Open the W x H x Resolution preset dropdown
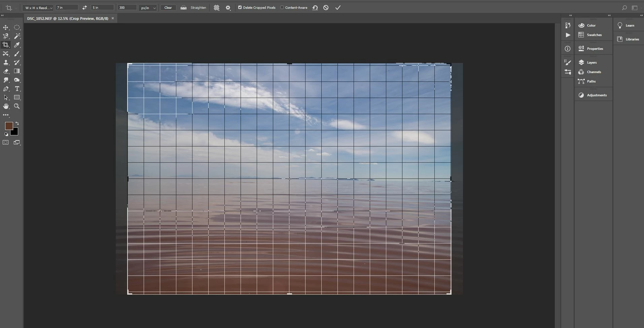This screenshot has width=644, height=328. click(38, 7)
